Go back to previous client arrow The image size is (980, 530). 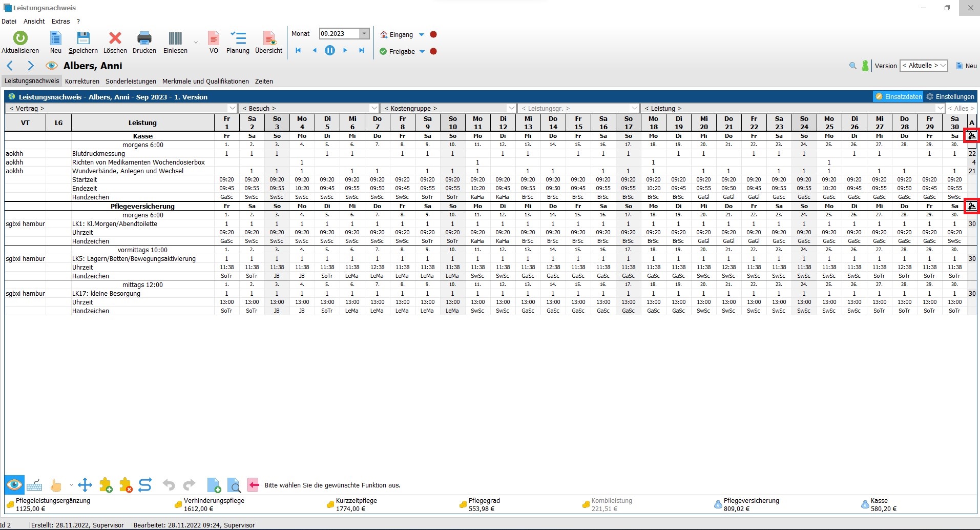tap(10, 66)
